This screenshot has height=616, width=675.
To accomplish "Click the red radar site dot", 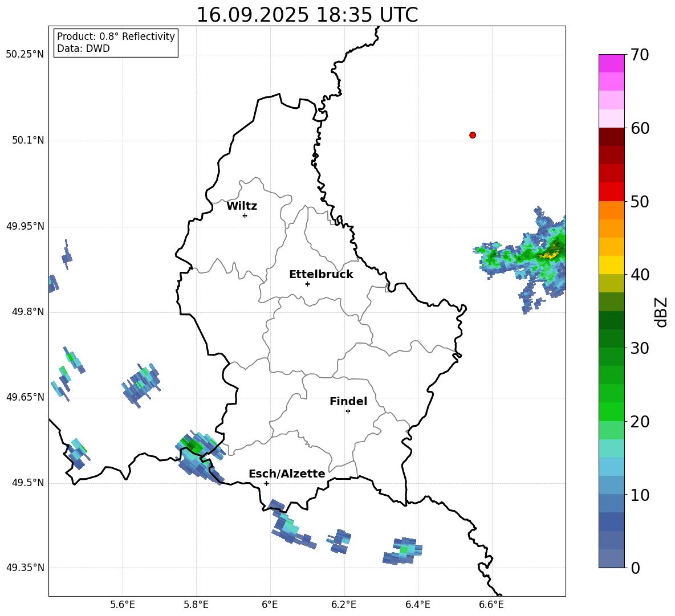I will [x=473, y=135].
